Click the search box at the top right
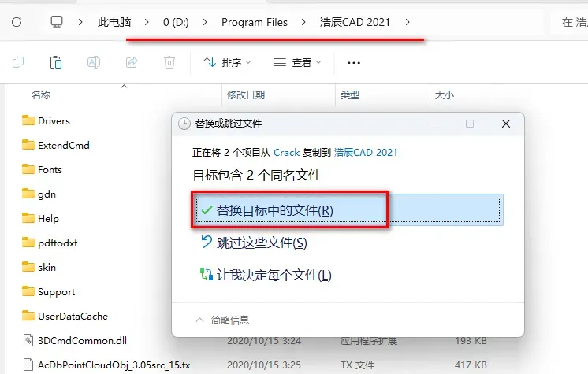The image size is (588, 374). pyautogui.click(x=570, y=23)
